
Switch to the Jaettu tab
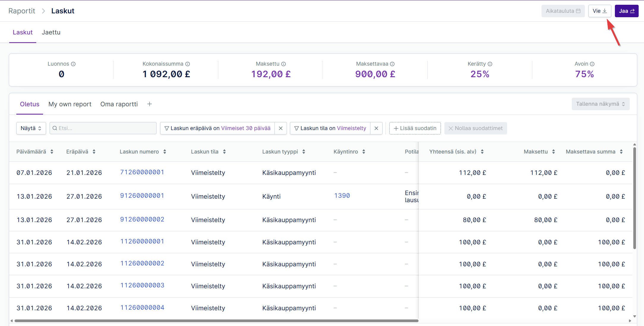(x=51, y=32)
